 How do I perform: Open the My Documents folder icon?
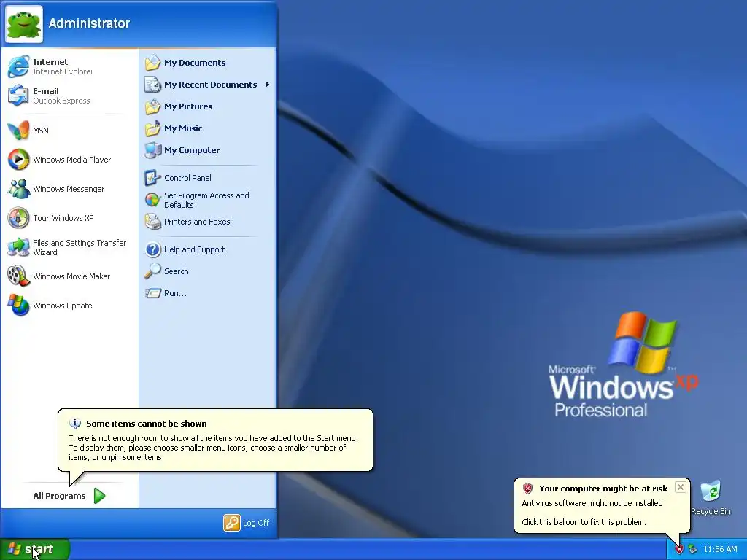pos(152,63)
